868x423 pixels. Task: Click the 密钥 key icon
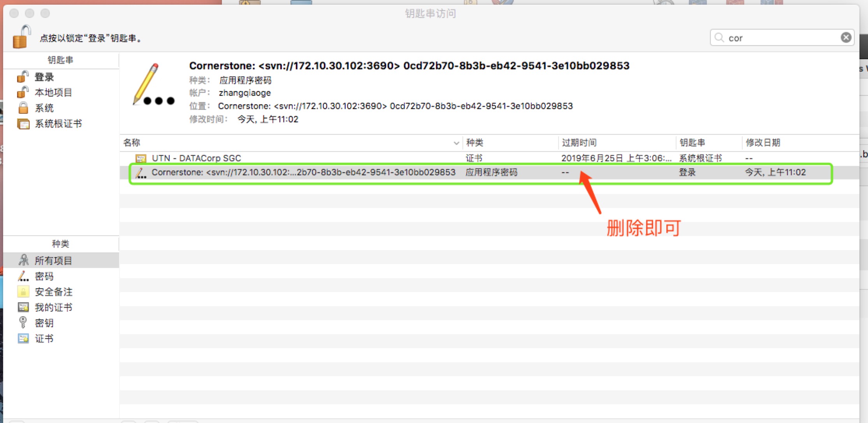pyautogui.click(x=23, y=323)
